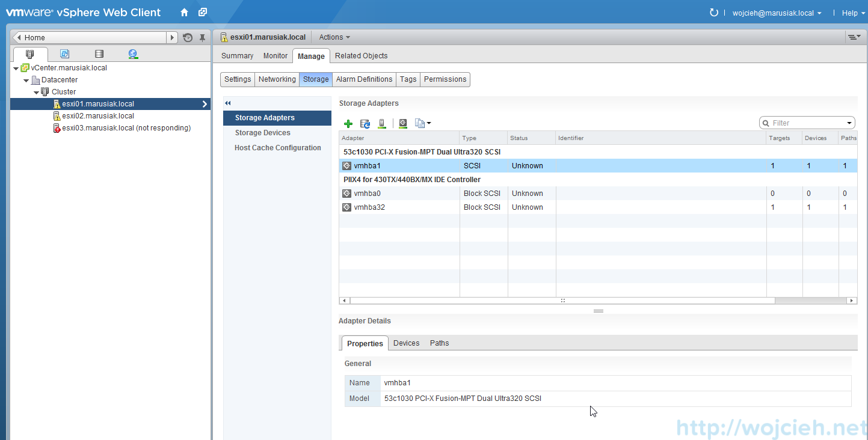
Task: Collapse the Datacenter tree node
Action: point(26,80)
